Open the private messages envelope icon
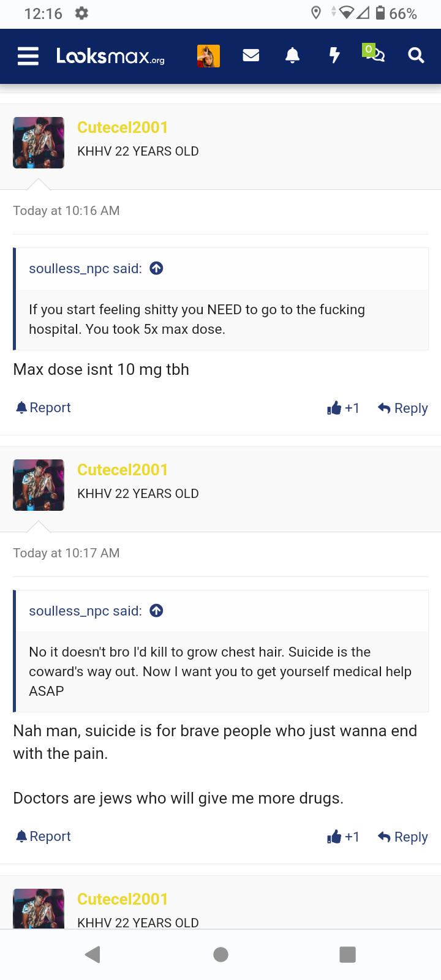This screenshot has width=441, height=980. [251, 56]
